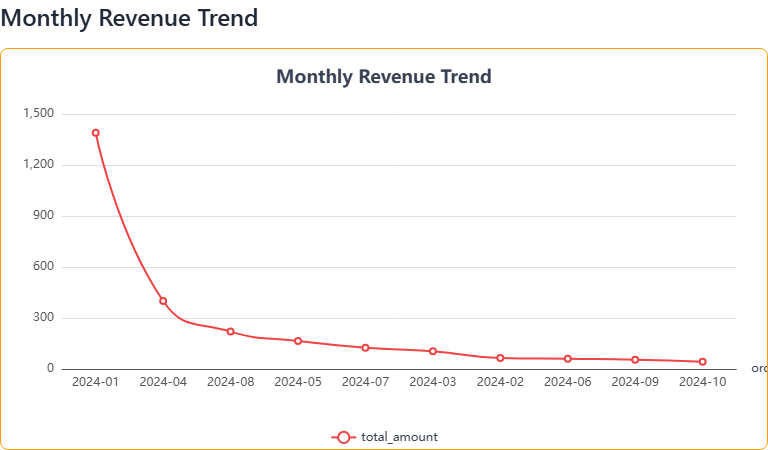Click the chart title inside the card
Screen dimensions: 768x450
coord(384,77)
